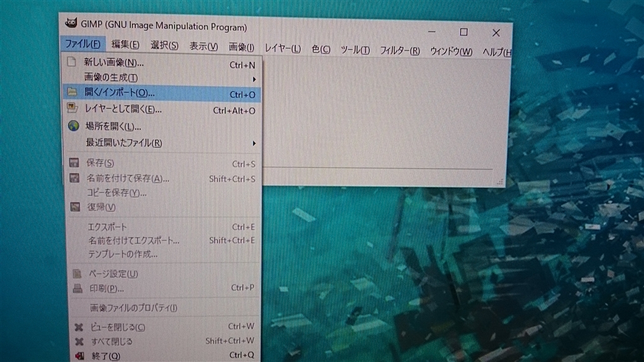Open the 表示(V) menu

tap(203, 47)
